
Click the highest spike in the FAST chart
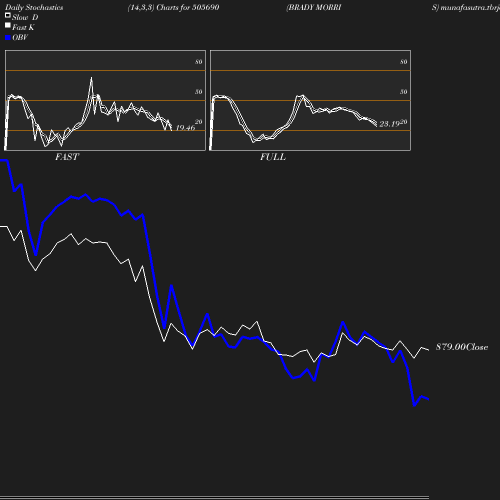click(91, 78)
